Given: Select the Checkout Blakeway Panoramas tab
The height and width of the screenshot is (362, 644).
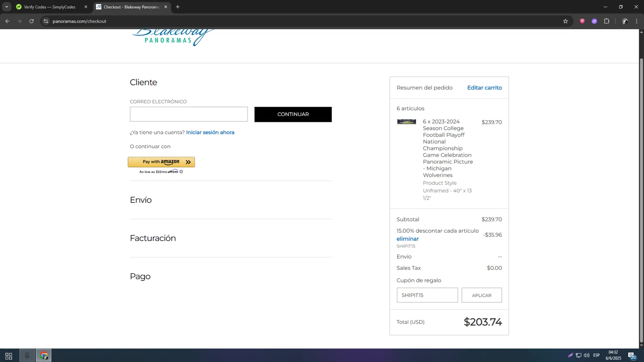Looking at the screenshot, I should pyautogui.click(x=131, y=7).
